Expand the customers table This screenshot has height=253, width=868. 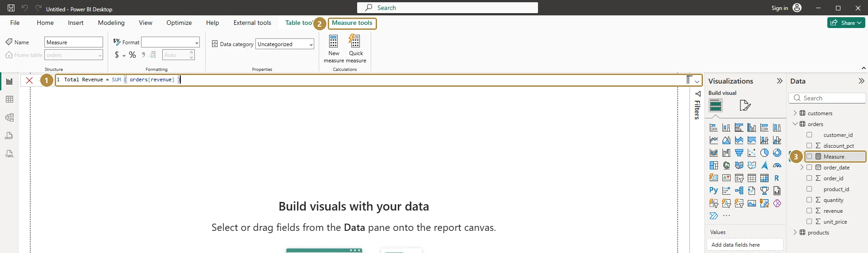pos(795,113)
